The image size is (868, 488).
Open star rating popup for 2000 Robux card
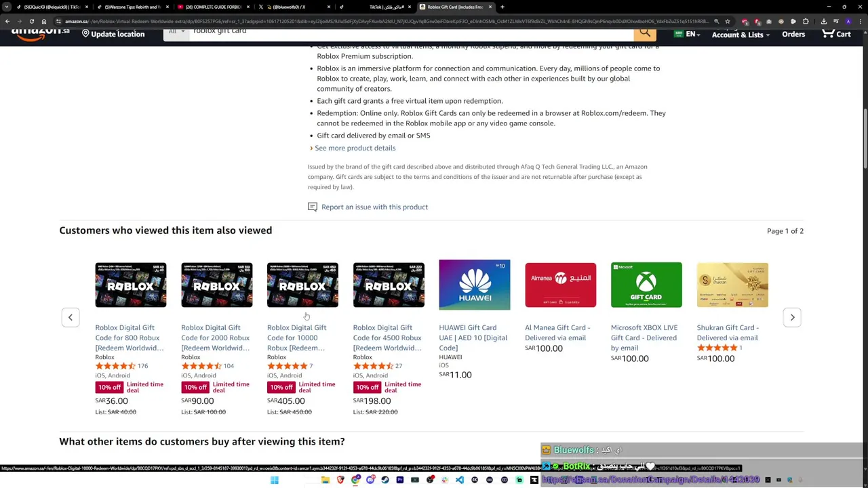pyautogui.click(x=201, y=366)
